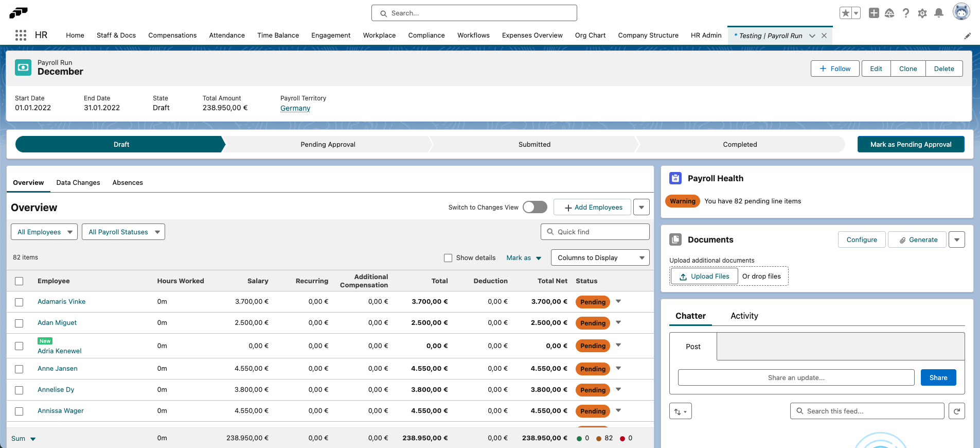The height and width of the screenshot is (448, 980).
Task: Open the Help question mark icon
Action: [x=905, y=13]
